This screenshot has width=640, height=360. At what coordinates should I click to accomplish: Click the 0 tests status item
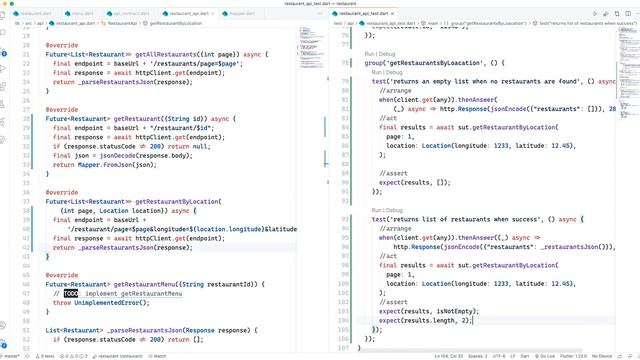pyautogui.click(x=45, y=356)
